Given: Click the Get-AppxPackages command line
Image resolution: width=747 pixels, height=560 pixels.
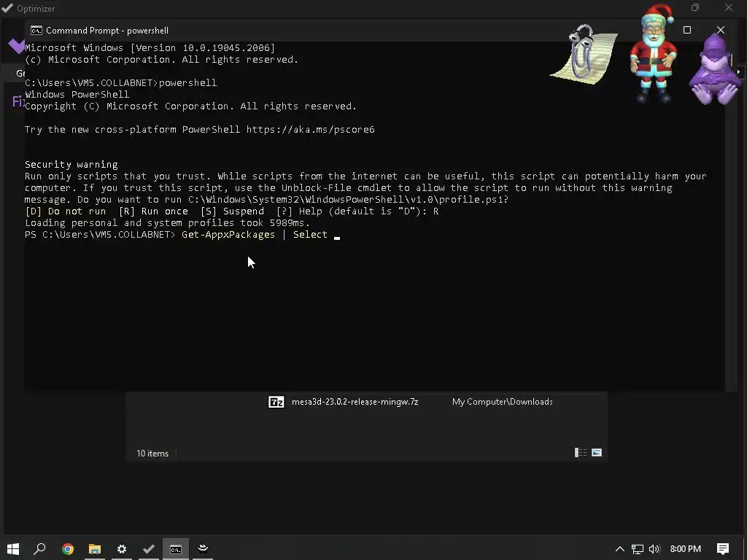Looking at the screenshot, I should (x=182, y=235).
